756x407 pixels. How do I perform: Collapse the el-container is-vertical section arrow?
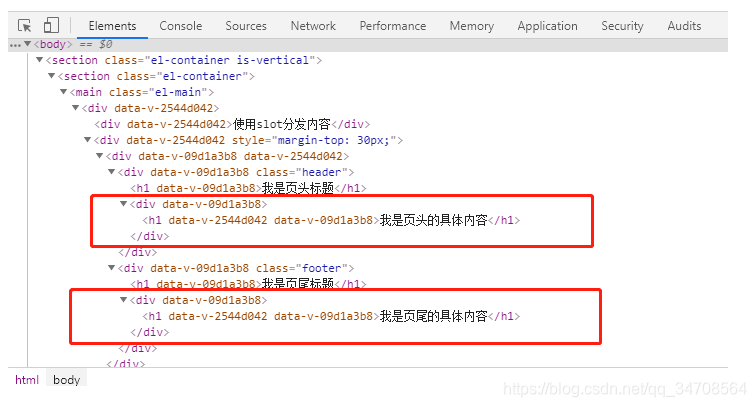tap(40, 60)
